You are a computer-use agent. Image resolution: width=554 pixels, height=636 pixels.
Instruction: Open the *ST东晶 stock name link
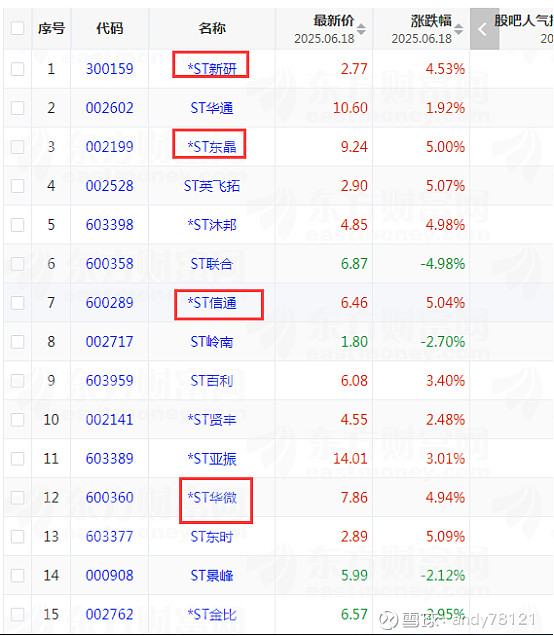(212, 147)
